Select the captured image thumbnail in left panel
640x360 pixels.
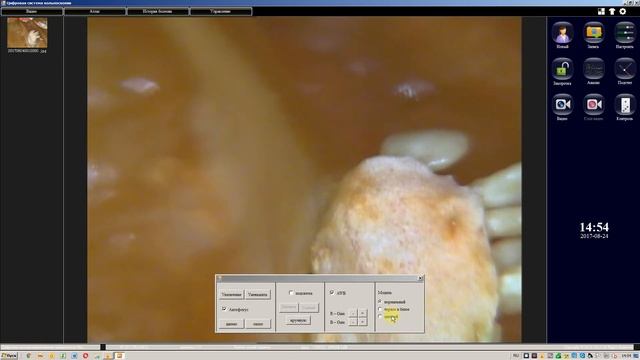[x=27, y=33]
